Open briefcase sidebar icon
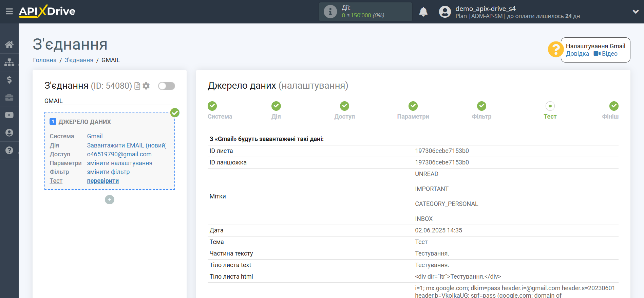The width and height of the screenshot is (644, 298). pos(9,98)
